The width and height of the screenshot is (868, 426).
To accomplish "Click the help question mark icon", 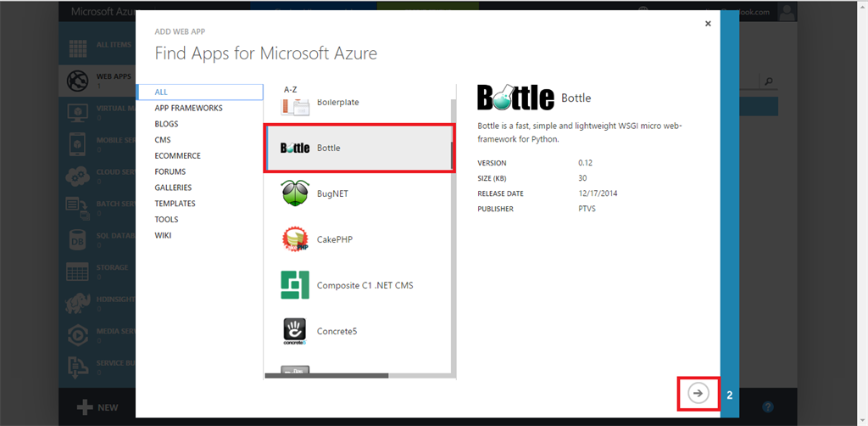I will point(767,407).
